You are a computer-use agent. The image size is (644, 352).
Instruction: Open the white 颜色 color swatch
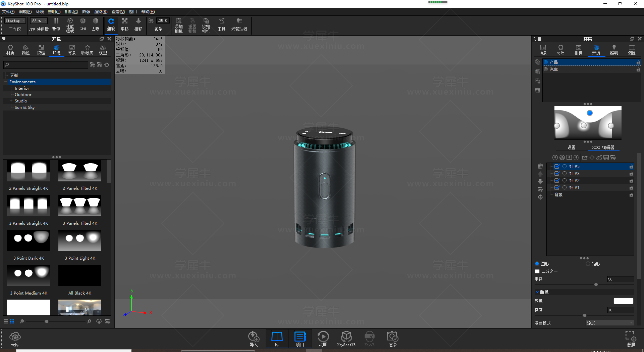[x=623, y=301]
